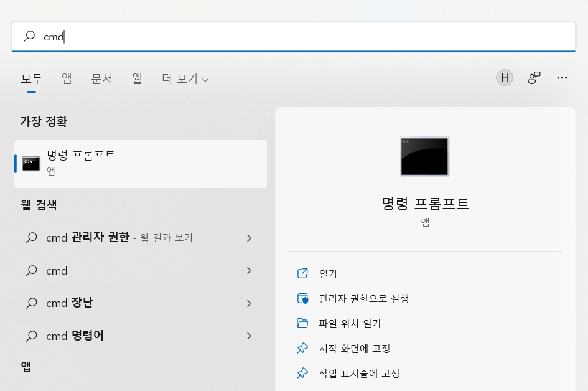Select 명령 프롬프트 best match result
The width and height of the screenshot is (588, 391).
tap(141, 164)
